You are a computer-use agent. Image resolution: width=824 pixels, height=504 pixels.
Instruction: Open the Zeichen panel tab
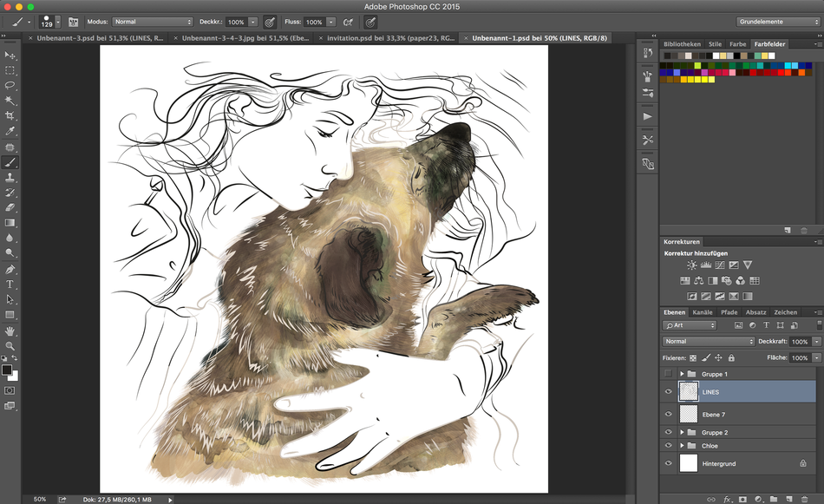pyautogui.click(x=786, y=312)
